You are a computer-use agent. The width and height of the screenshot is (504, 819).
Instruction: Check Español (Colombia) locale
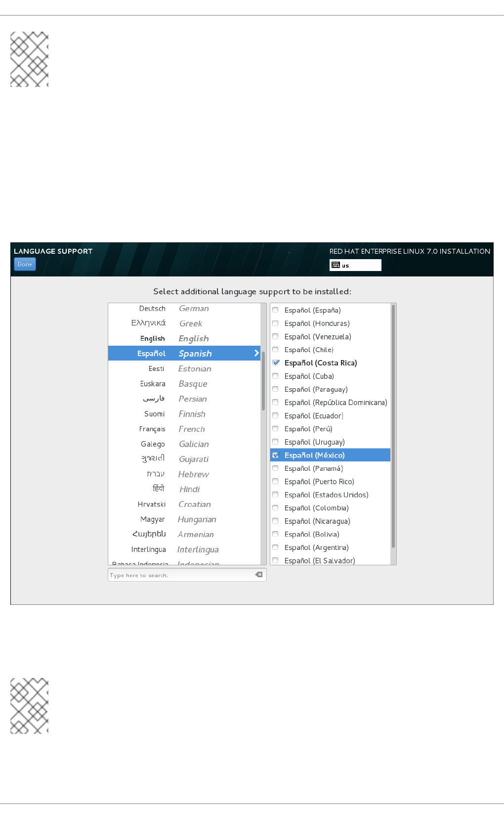pos(276,508)
